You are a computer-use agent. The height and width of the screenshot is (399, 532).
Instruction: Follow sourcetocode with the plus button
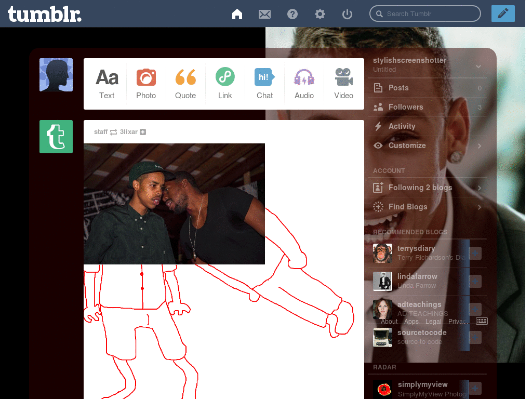(x=475, y=337)
